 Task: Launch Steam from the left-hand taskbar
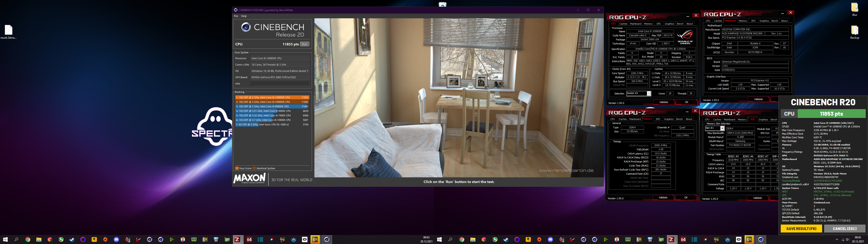[72, 240]
